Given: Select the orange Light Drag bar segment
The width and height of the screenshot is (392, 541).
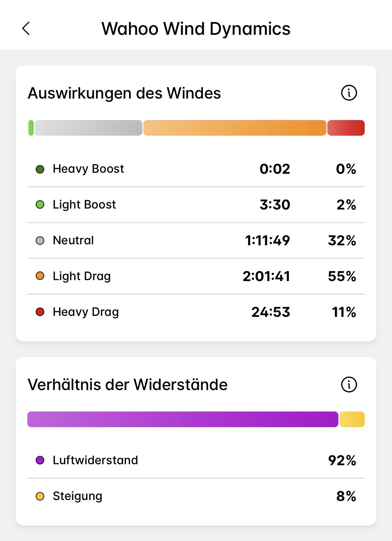Looking at the screenshot, I should click(235, 128).
